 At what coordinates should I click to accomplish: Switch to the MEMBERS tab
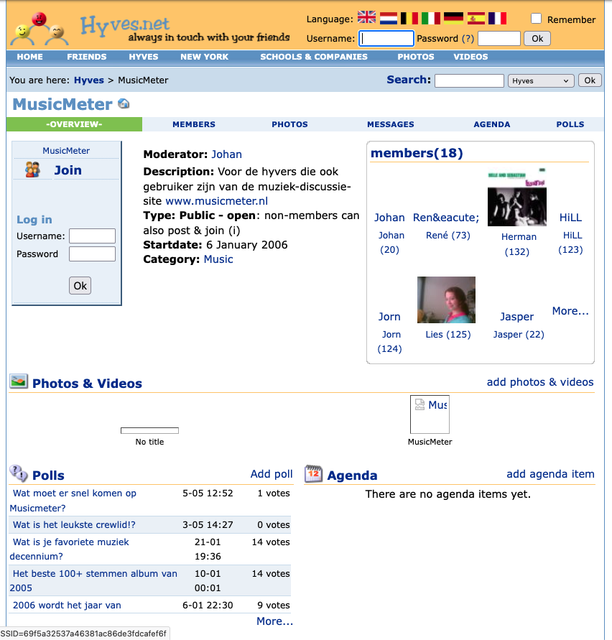194,124
